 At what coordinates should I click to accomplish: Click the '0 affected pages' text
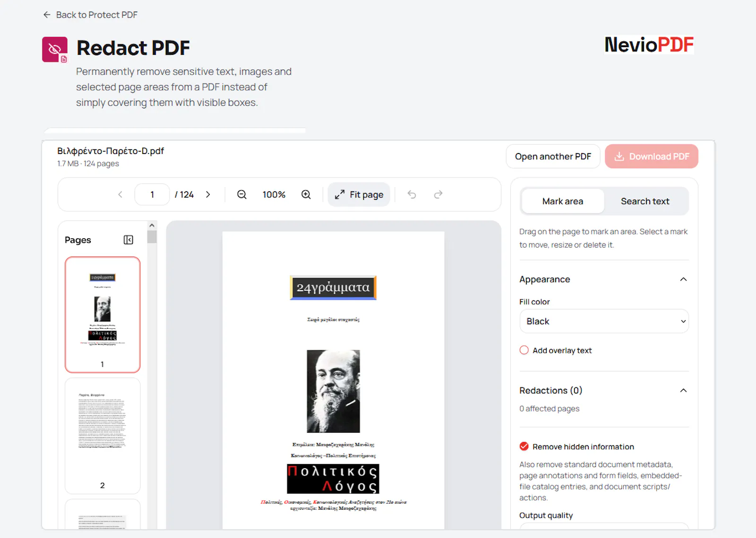[549, 409]
